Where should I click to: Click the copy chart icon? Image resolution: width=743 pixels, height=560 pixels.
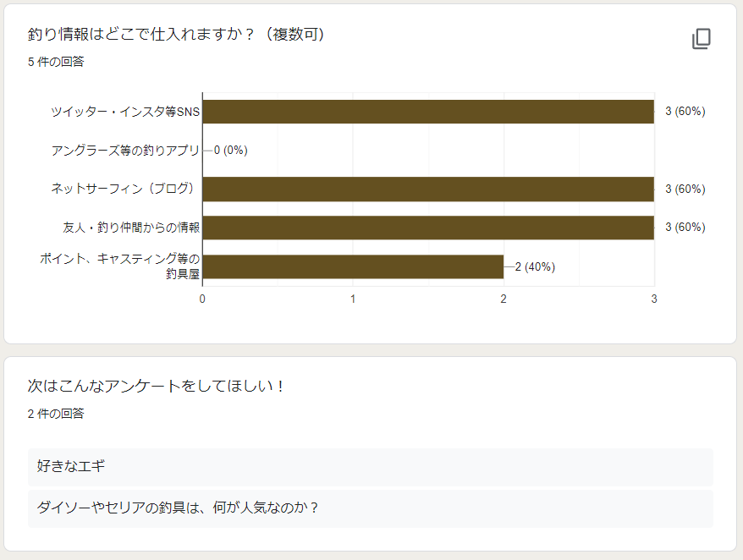(702, 39)
